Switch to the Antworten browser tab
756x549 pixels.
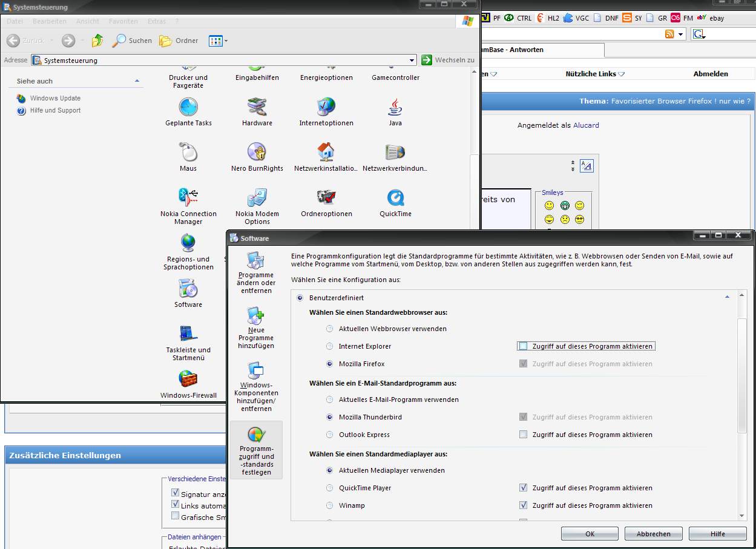(x=542, y=50)
